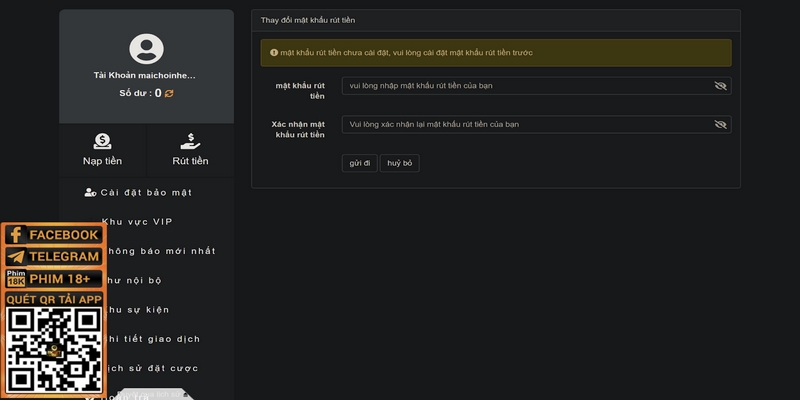
Task: Open the Khu vực VIP menu item
Action: pos(140,222)
